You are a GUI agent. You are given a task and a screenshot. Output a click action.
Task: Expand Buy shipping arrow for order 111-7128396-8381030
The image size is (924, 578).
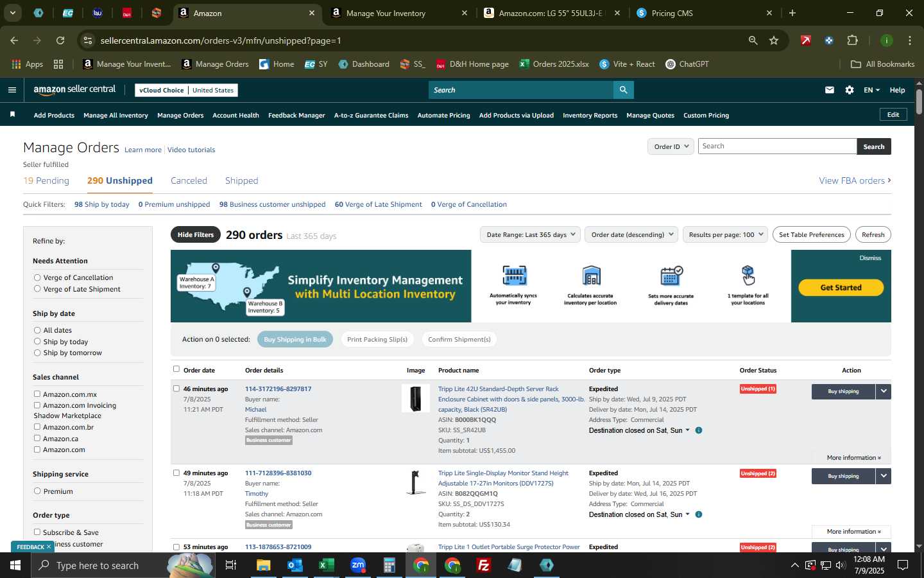point(884,476)
